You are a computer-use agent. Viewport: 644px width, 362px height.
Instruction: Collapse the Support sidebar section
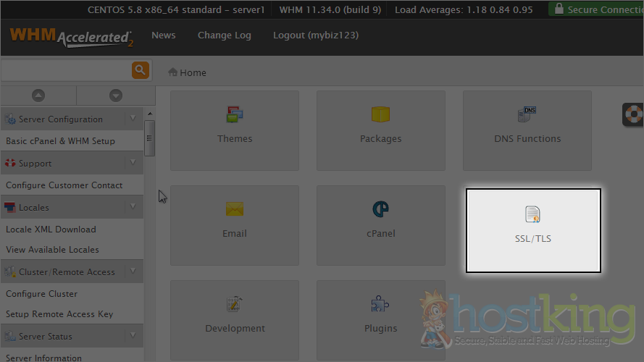coord(133,163)
